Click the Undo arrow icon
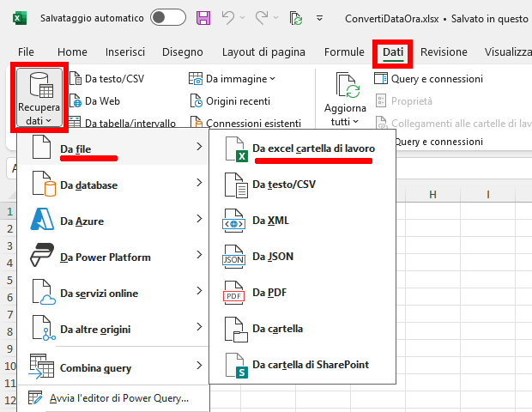 click(229, 17)
